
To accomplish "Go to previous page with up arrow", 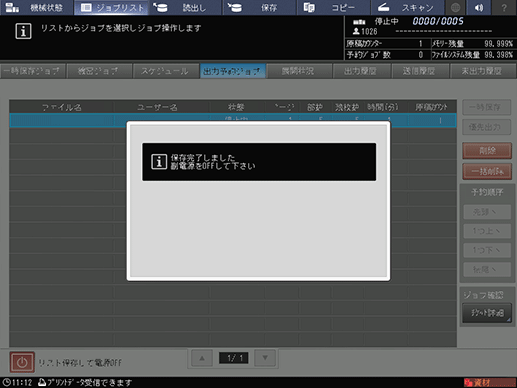I will click(202, 358).
